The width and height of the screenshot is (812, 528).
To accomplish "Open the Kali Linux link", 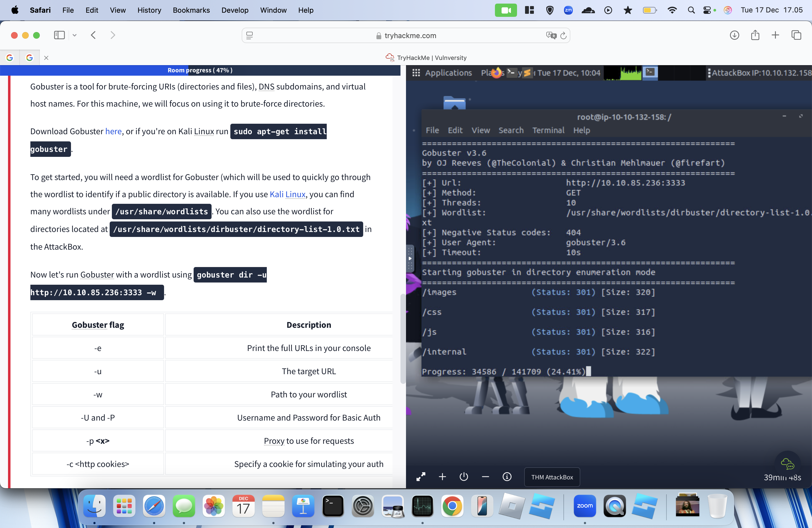I will pyautogui.click(x=287, y=194).
